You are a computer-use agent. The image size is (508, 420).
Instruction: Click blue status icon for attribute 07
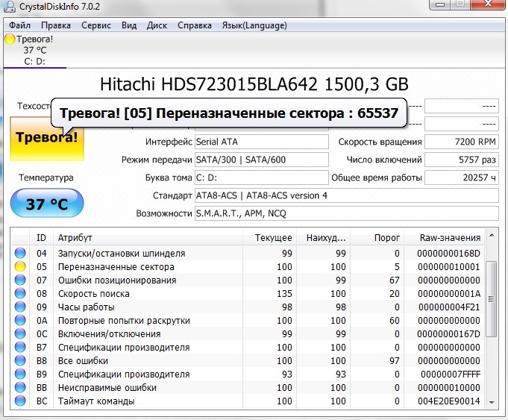(20, 280)
